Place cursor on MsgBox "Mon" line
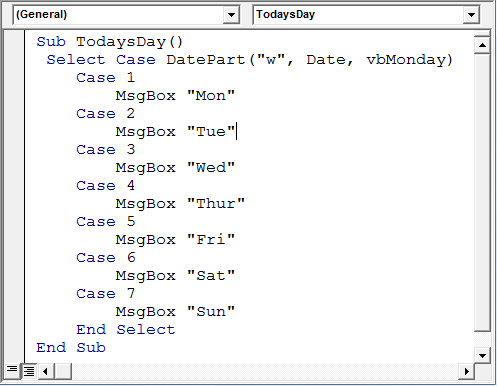 click(x=175, y=96)
